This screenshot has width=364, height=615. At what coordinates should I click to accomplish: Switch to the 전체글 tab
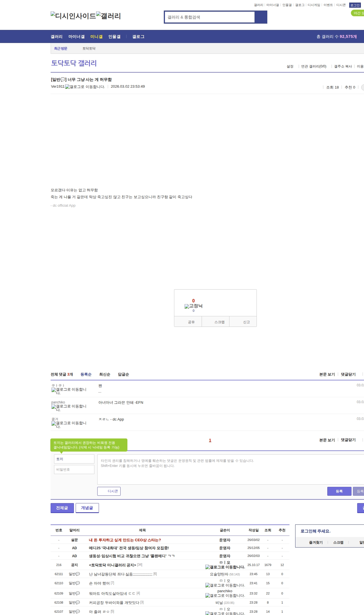pyautogui.click(x=62, y=508)
